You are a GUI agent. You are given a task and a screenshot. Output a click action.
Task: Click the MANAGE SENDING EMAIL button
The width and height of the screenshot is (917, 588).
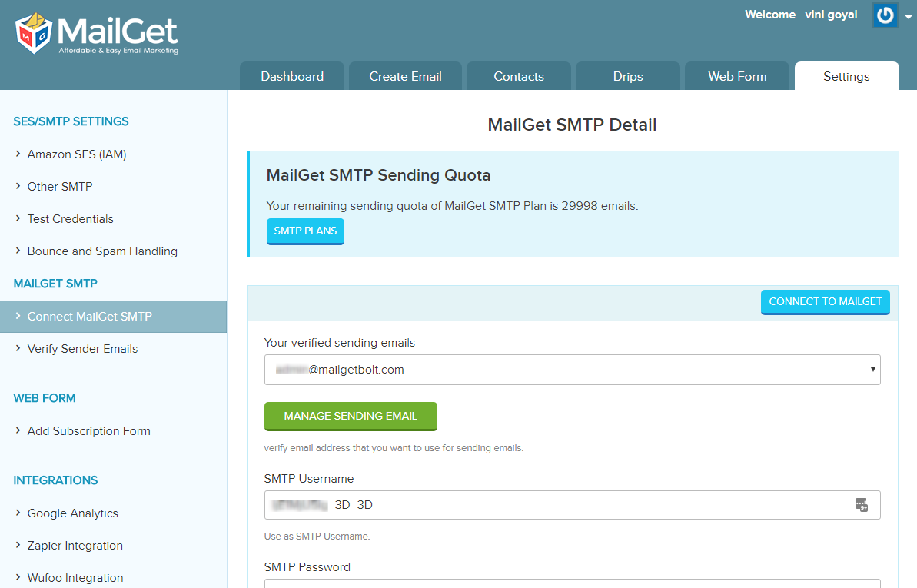click(x=351, y=416)
